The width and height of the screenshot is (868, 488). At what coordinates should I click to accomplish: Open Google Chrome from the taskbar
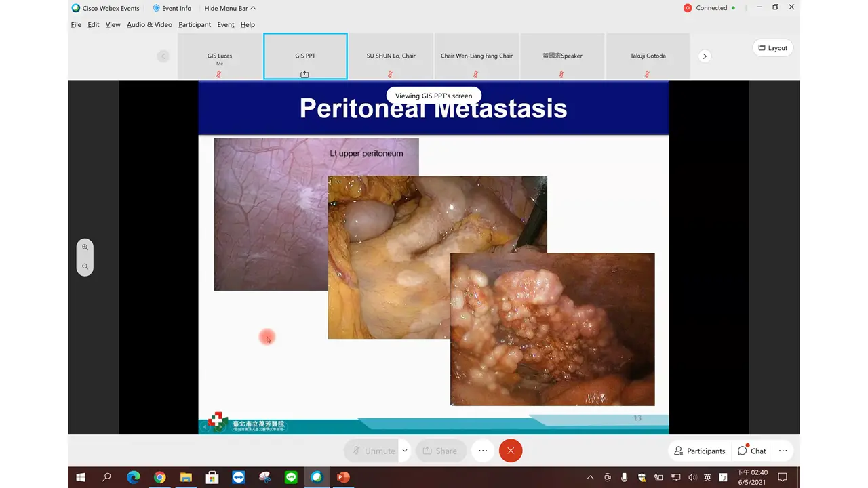point(159,477)
